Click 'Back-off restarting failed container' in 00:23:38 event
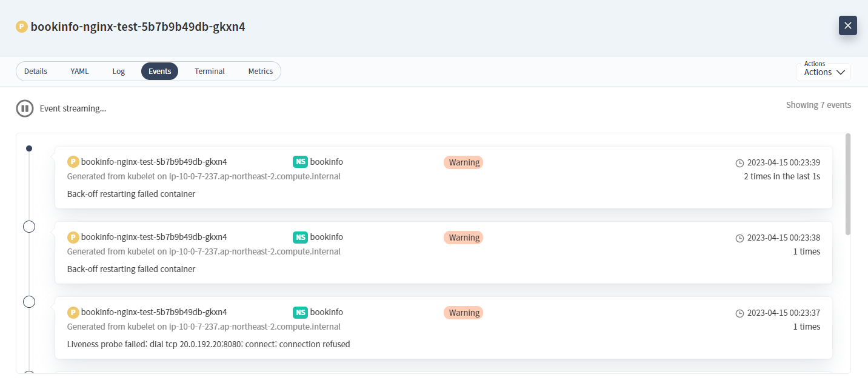This screenshot has height=389, width=868. [x=131, y=269]
